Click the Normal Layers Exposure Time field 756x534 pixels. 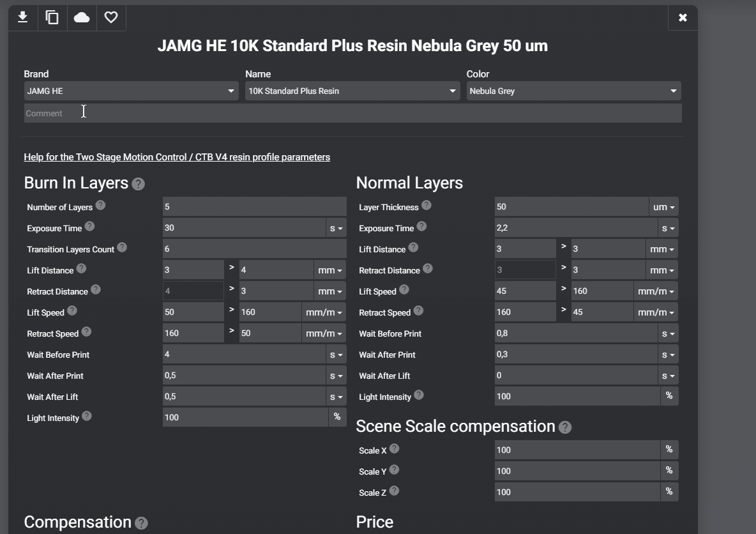click(576, 228)
